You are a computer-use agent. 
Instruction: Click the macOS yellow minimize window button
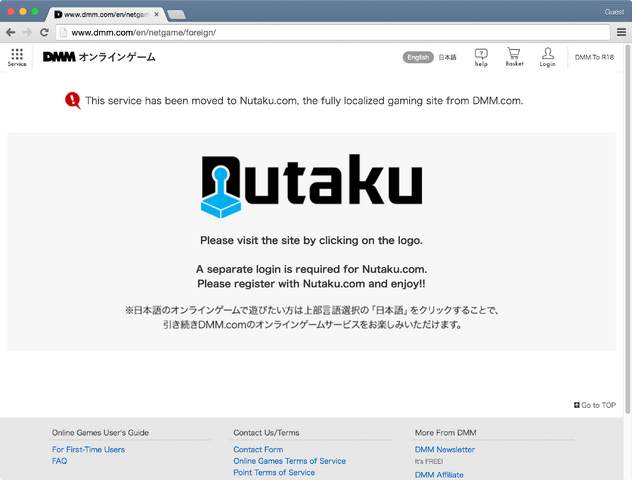23,12
